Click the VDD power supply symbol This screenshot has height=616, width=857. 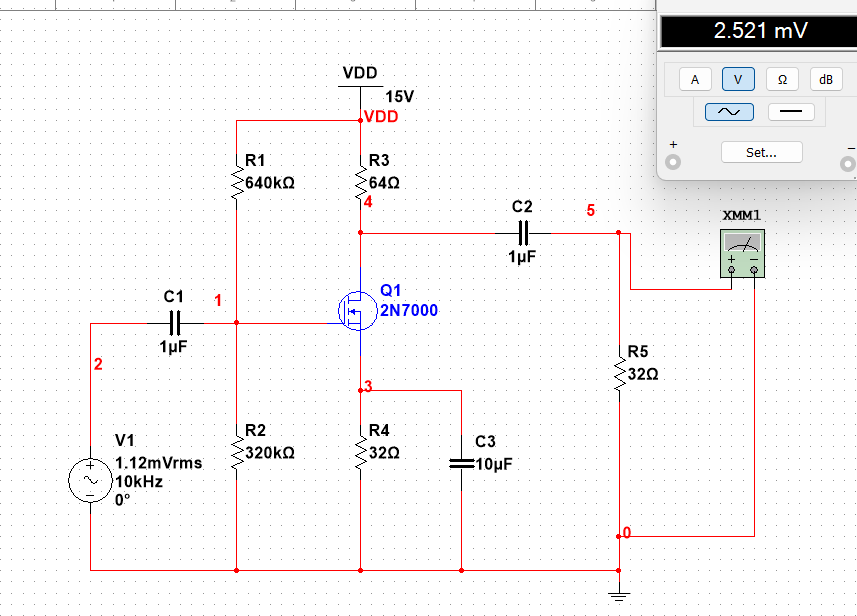[360, 85]
